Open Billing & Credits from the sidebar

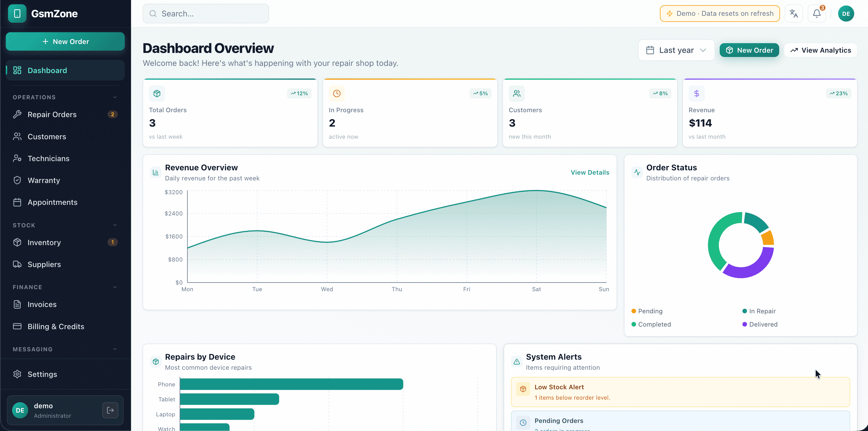click(55, 326)
